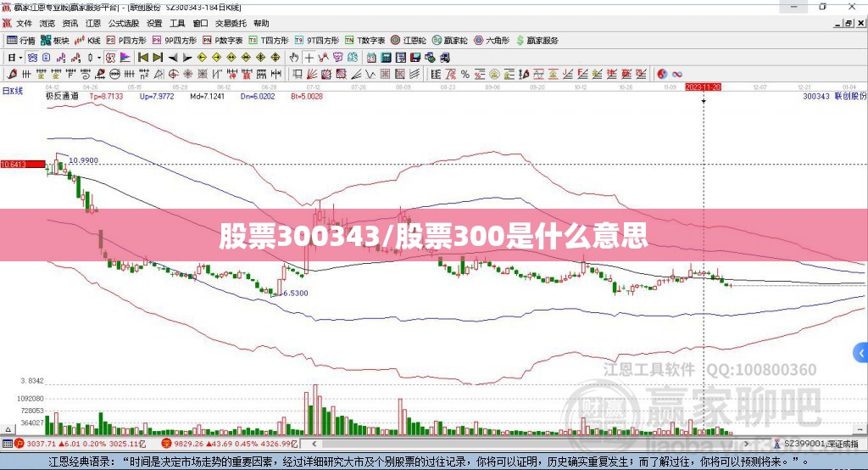Screen dimensions: 868x470
Task: Open the 江恩 menu
Action: pos(93,23)
